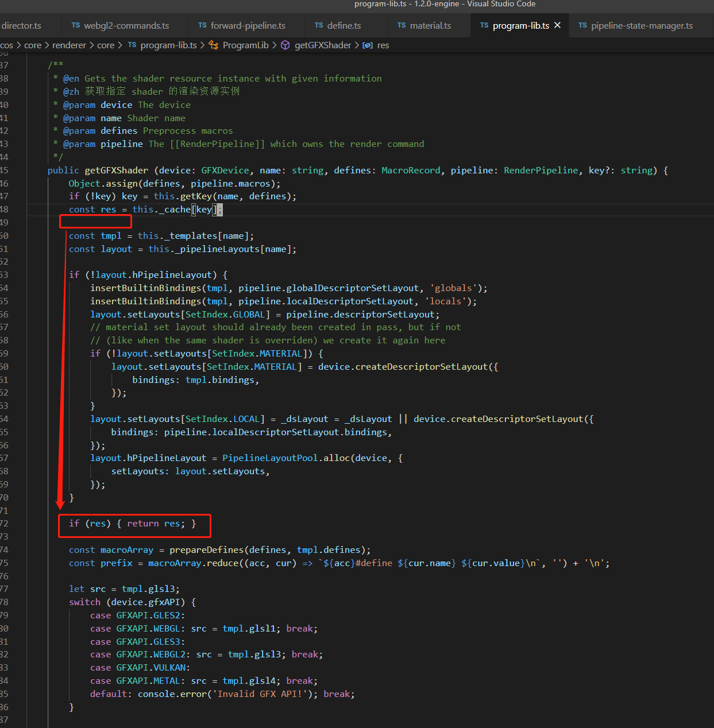Open getGFXShader breadcrumb symbol list
This screenshot has width=714, height=728.
(x=322, y=45)
